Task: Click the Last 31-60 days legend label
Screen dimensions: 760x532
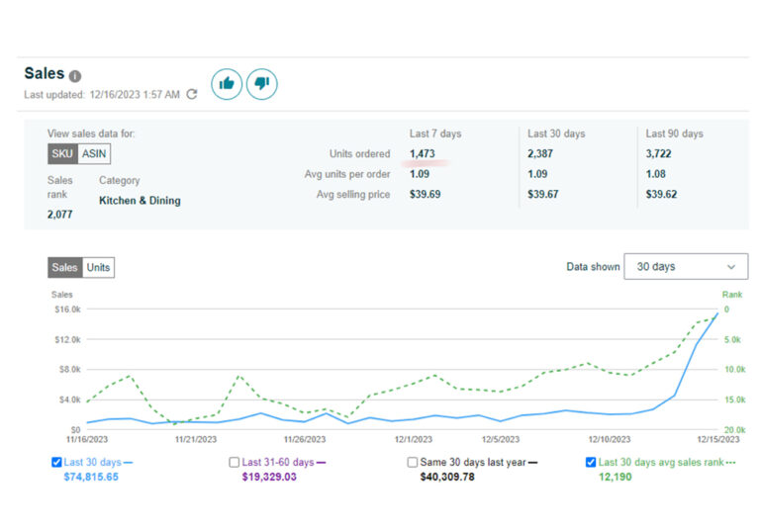Action: (278, 462)
